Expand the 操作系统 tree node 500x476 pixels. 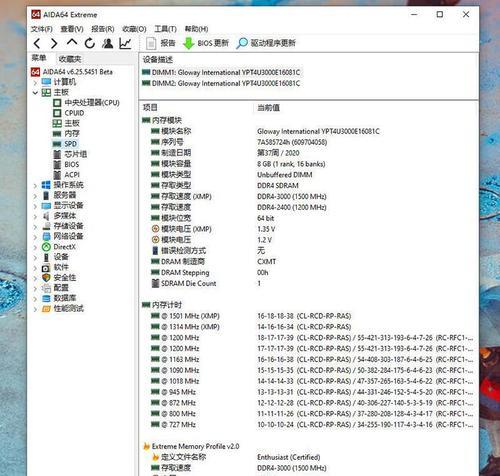pyautogui.click(x=35, y=185)
